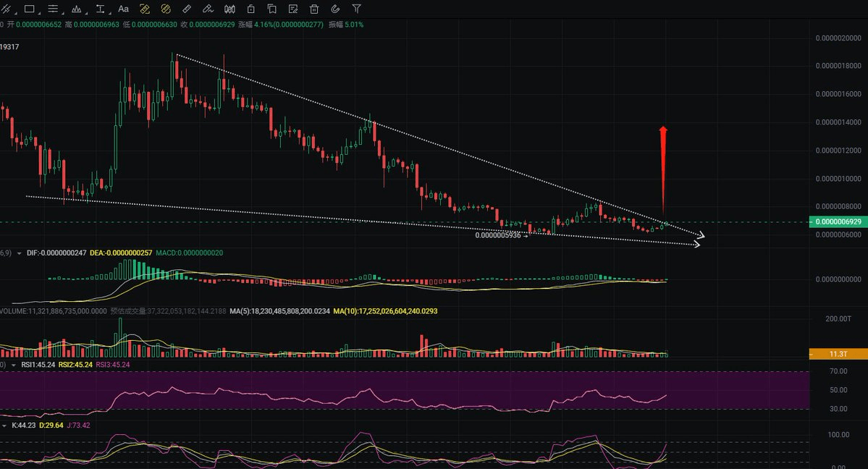This screenshot has height=469, width=868.
Task: Click the DIF value in MACD panel
Action: click(56, 253)
